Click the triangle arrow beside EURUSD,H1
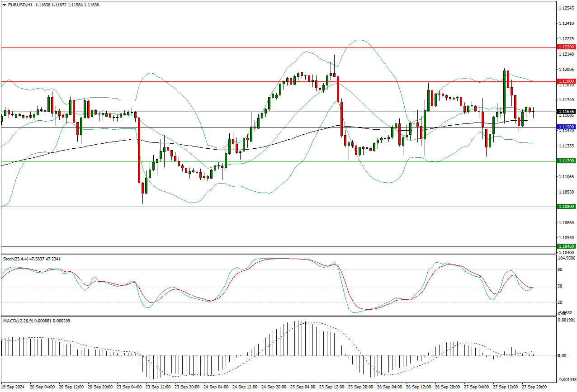This screenshot has height=392, width=577. pyautogui.click(x=4, y=5)
